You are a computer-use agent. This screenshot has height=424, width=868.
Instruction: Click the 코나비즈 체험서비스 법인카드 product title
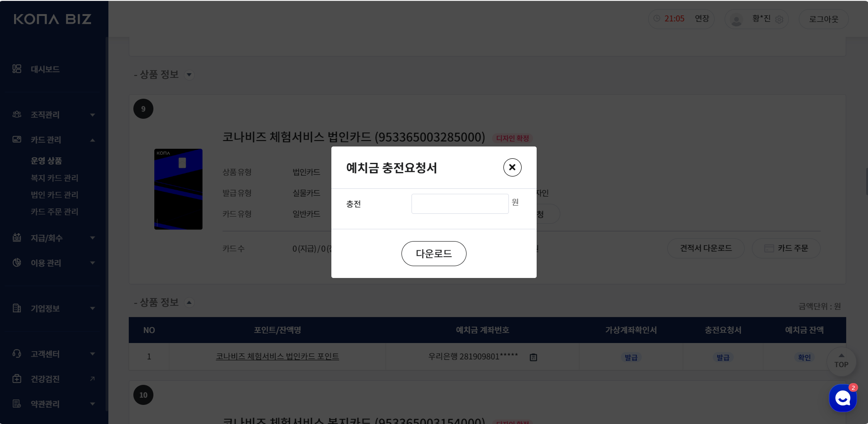[x=354, y=137]
